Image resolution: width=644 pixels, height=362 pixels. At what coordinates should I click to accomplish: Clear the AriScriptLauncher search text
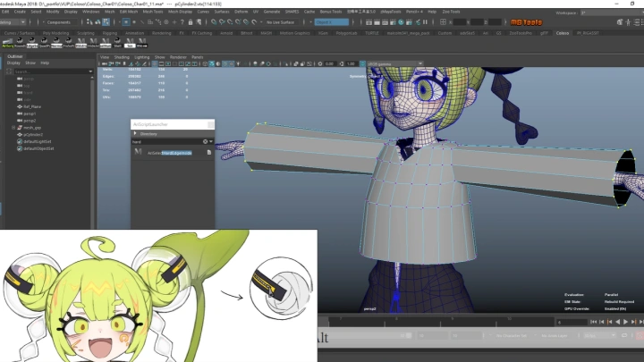click(205, 141)
